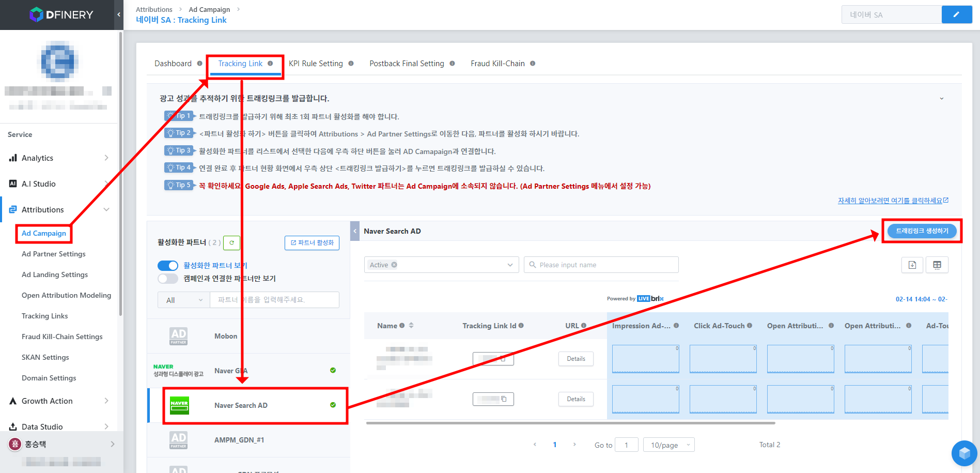Click info icon next to Fraud Kill-Chain

(533, 64)
